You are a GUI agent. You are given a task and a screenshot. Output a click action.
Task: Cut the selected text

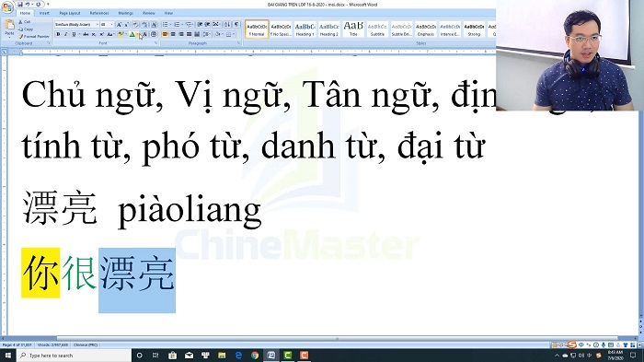[25, 22]
